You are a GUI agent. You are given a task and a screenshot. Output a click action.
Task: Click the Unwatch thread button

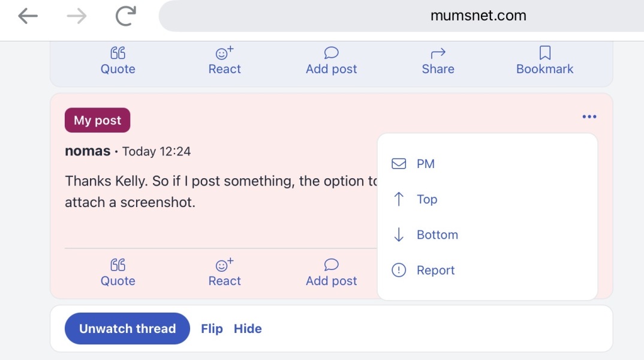click(x=127, y=328)
